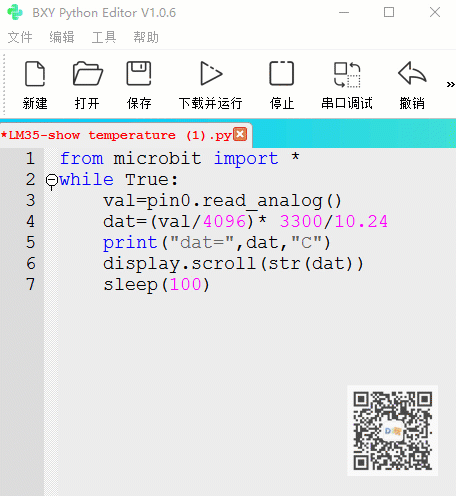This screenshot has width=456, height=496.
Task: Click line number 7 in gutter
Action: coord(30,284)
